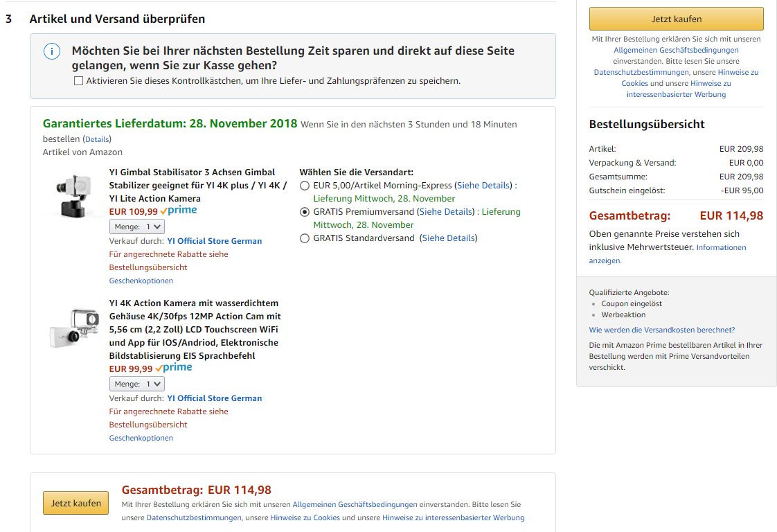Open the YI Official Store German link under the action camera
The width and height of the screenshot is (777, 532).
215,398
